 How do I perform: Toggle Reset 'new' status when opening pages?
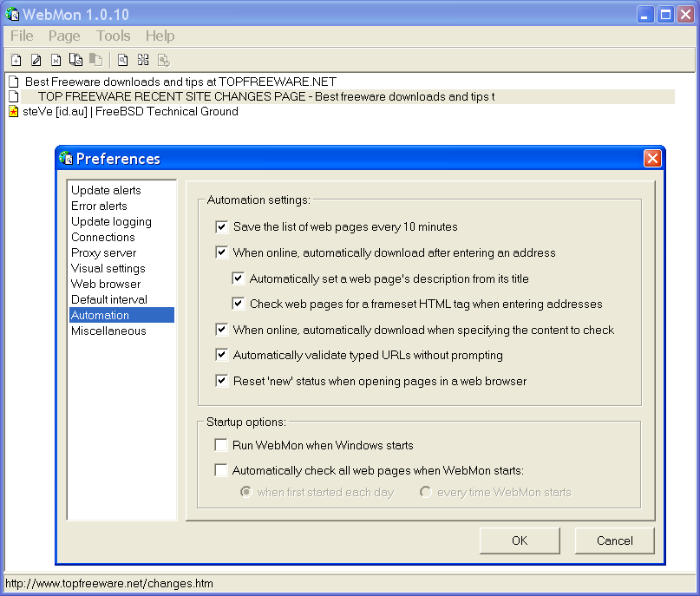pos(221,381)
